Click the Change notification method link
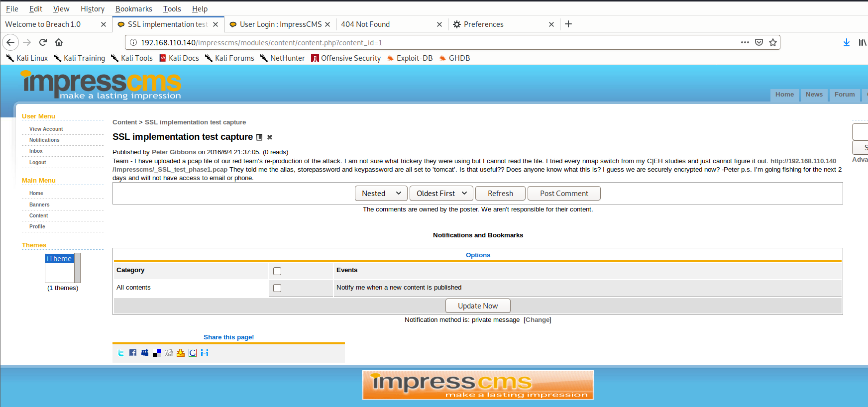This screenshot has height=407, width=868. 538,320
